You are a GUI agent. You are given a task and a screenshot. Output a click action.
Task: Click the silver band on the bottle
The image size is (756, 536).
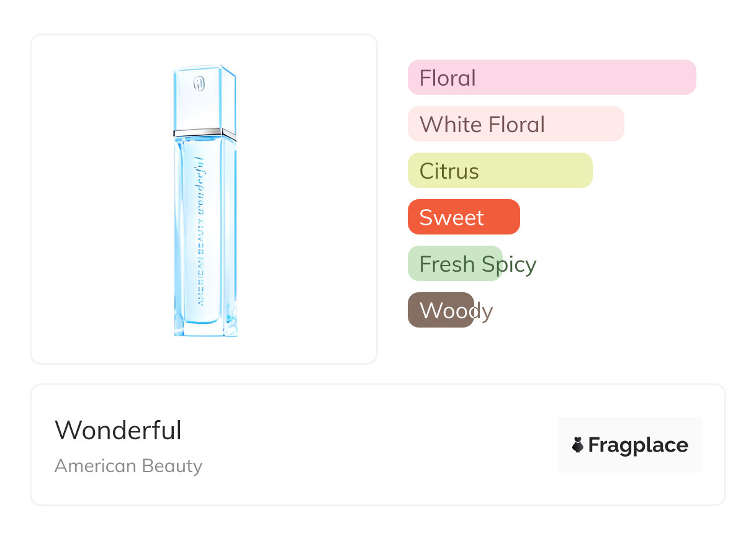tap(205, 132)
